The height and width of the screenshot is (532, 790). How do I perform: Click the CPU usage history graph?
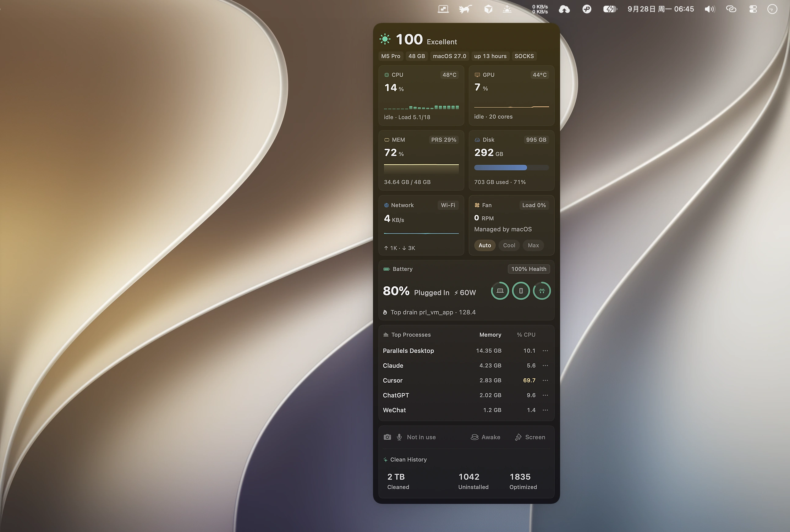(x=421, y=107)
